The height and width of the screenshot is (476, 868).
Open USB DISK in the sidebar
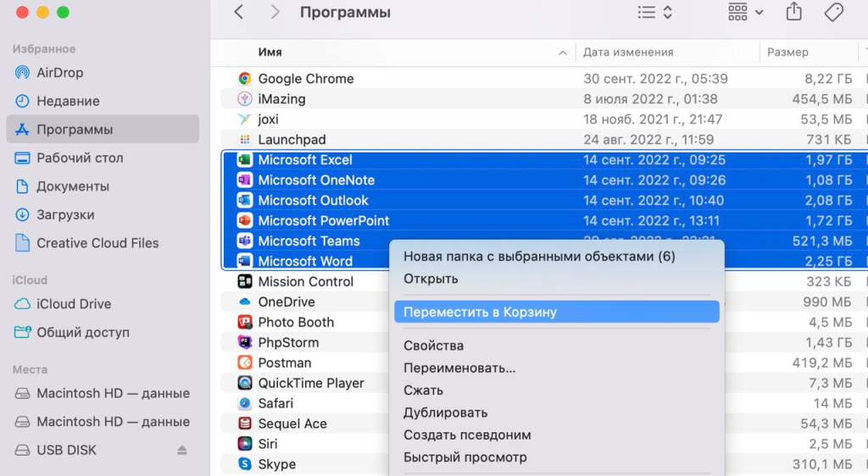pos(66,450)
